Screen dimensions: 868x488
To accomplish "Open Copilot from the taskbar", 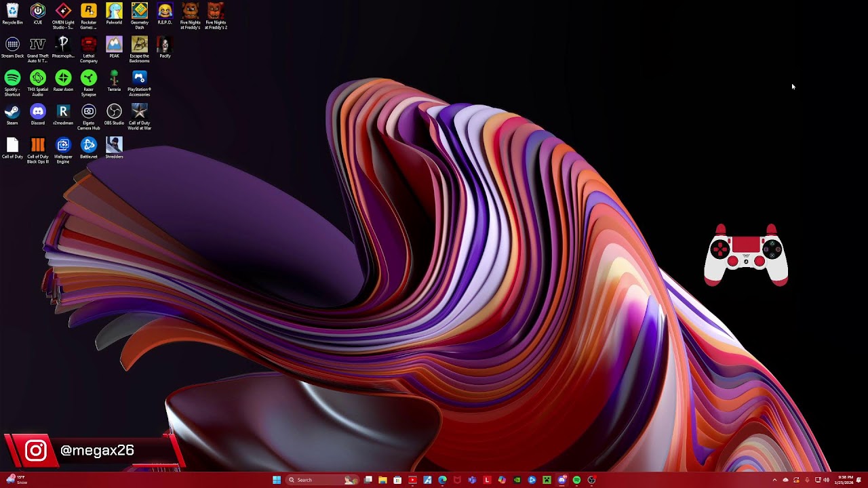I will pyautogui.click(x=502, y=480).
